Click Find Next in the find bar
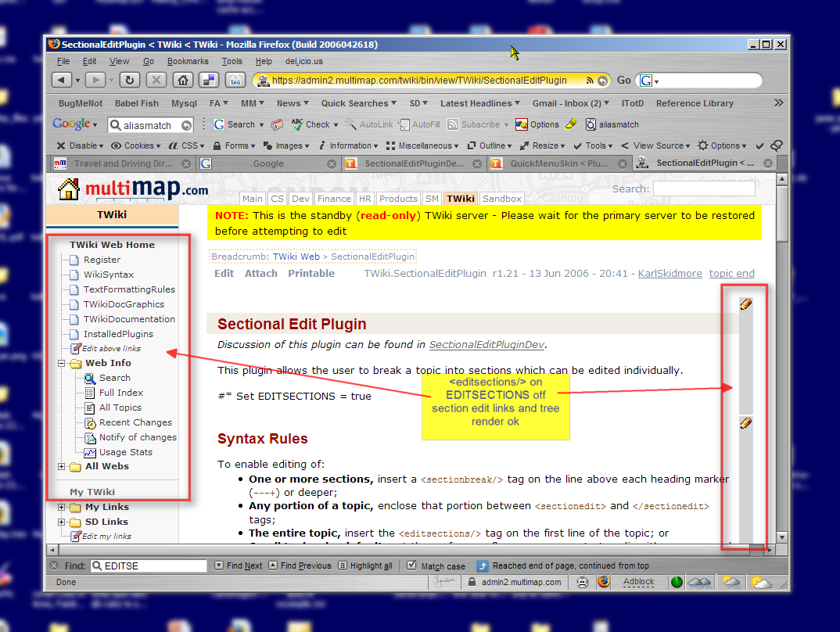The height and width of the screenshot is (632, 840). 239,566
